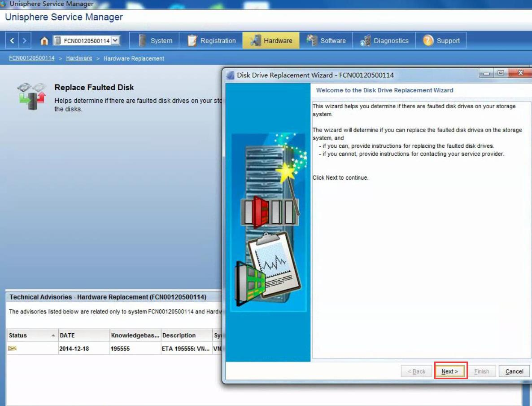Open the Support tab

pyautogui.click(x=441, y=40)
